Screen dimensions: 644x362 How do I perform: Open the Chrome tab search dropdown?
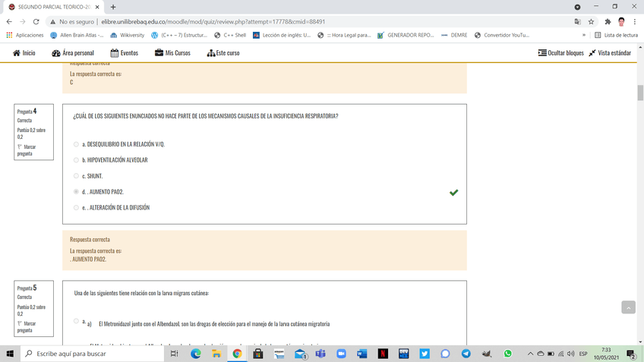tap(577, 7)
